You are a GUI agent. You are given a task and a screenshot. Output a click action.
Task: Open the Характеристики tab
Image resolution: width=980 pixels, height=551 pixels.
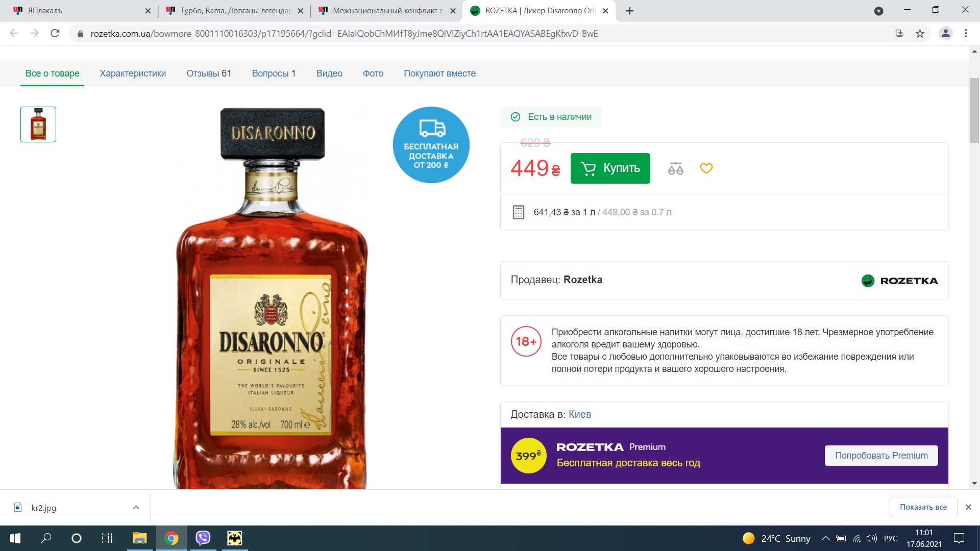click(x=133, y=73)
